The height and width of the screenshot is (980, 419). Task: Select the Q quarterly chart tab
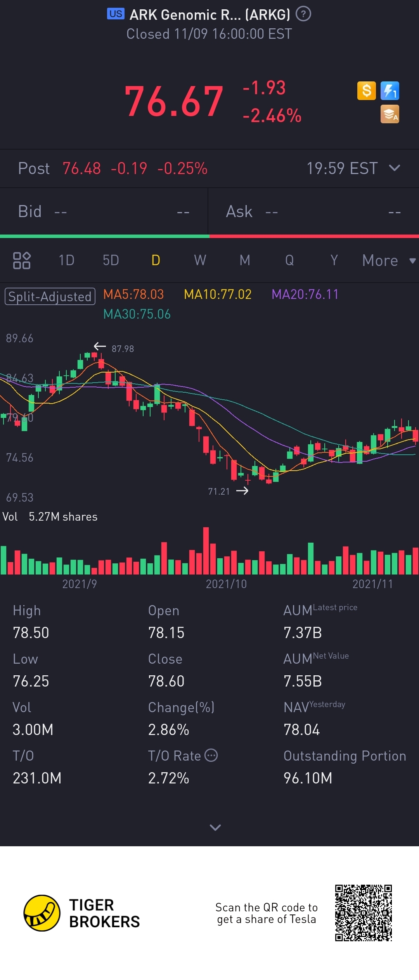(x=289, y=260)
